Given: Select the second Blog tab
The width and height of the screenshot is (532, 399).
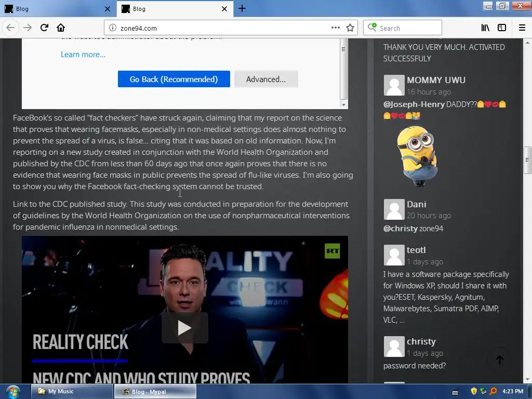Looking at the screenshot, I should (175, 9).
